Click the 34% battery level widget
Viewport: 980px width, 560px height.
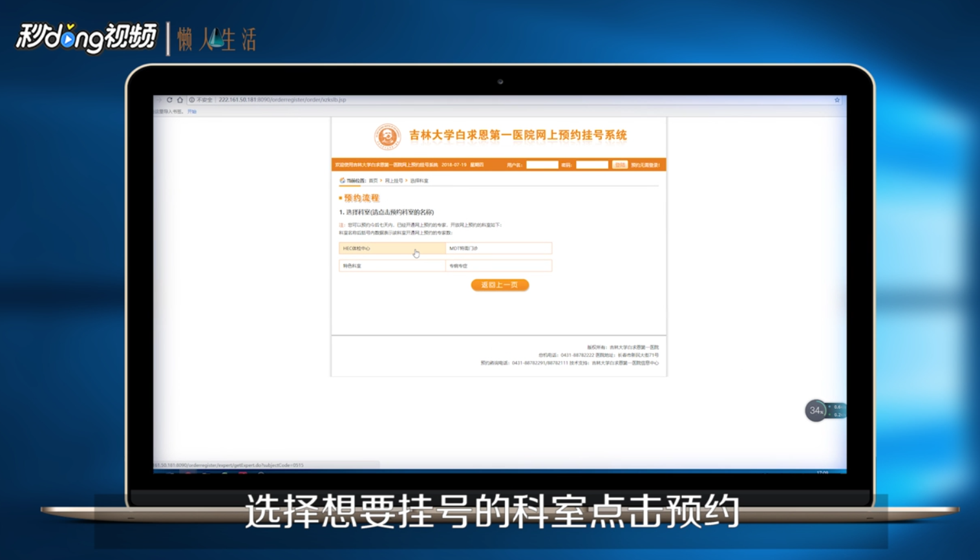pyautogui.click(x=816, y=411)
